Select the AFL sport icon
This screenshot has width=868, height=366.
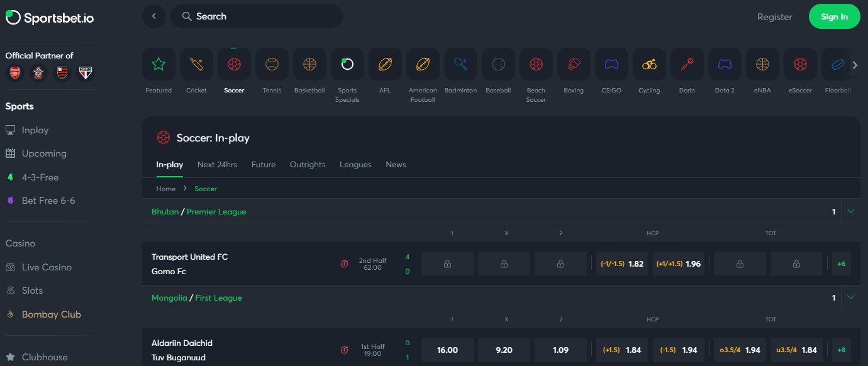pyautogui.click(x=385, y=64)
